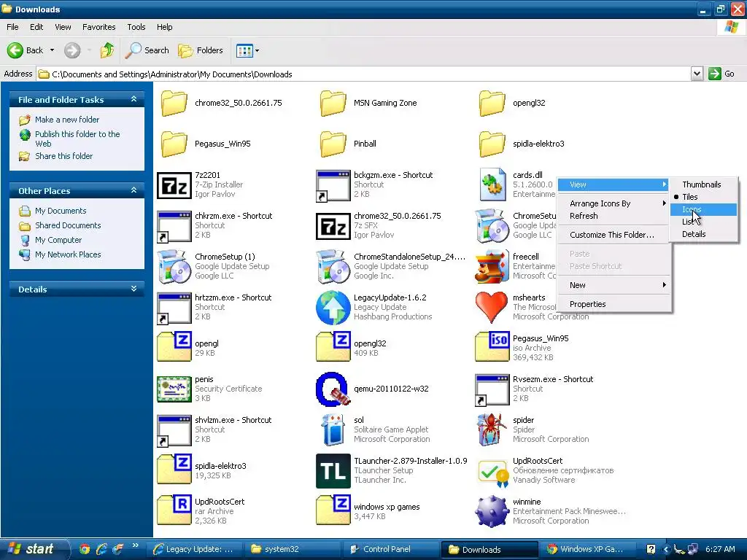Go to Shared Documents in Other Places
747x560 pixels.
pyautogui.click(x=68, y=225)
